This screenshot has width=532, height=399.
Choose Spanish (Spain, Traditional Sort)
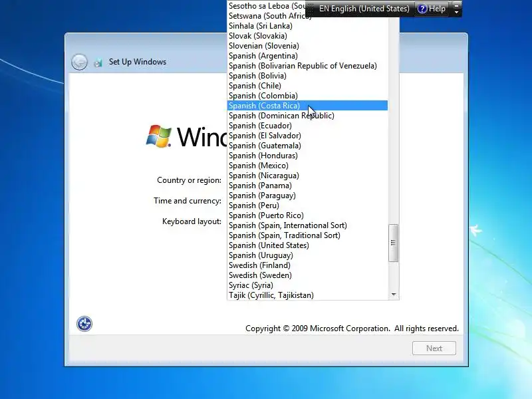click(307, 235)
